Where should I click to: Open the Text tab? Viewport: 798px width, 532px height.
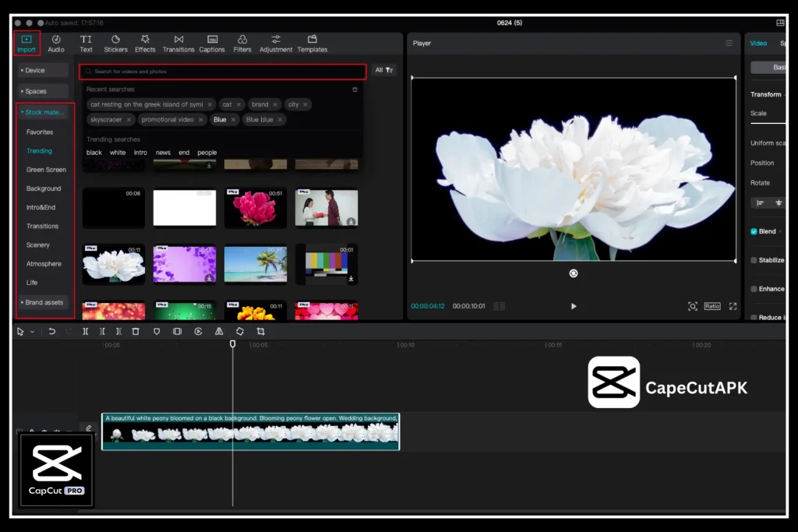(86, 44)
